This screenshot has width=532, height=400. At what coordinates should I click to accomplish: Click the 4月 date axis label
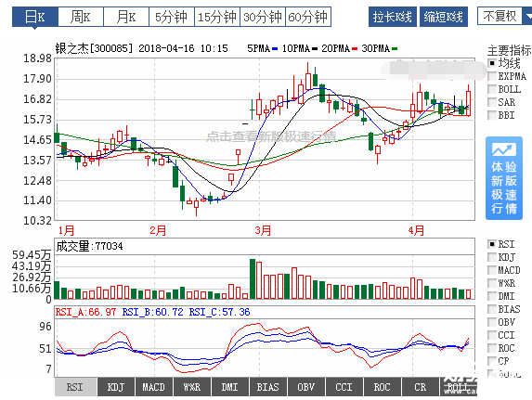tap(416, 231)
